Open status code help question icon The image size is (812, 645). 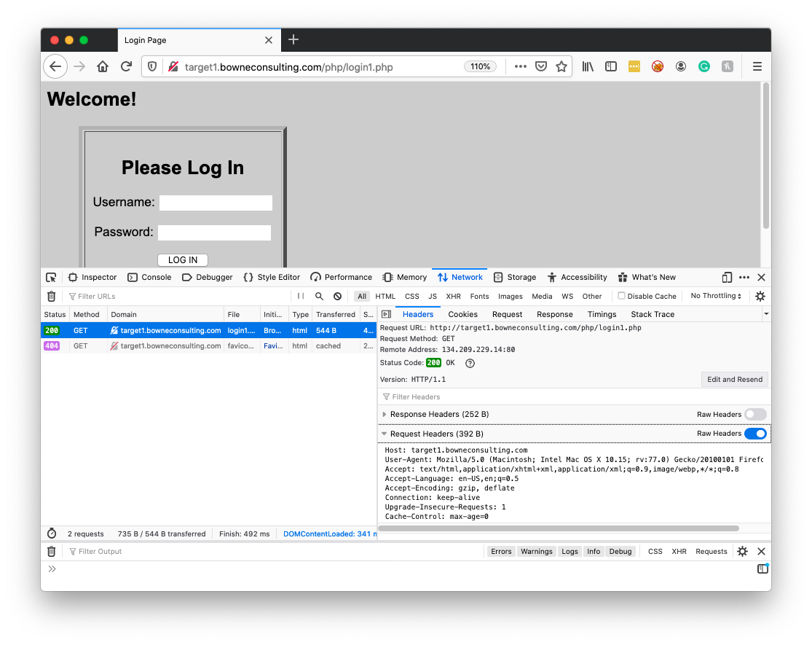click(470, 363)
